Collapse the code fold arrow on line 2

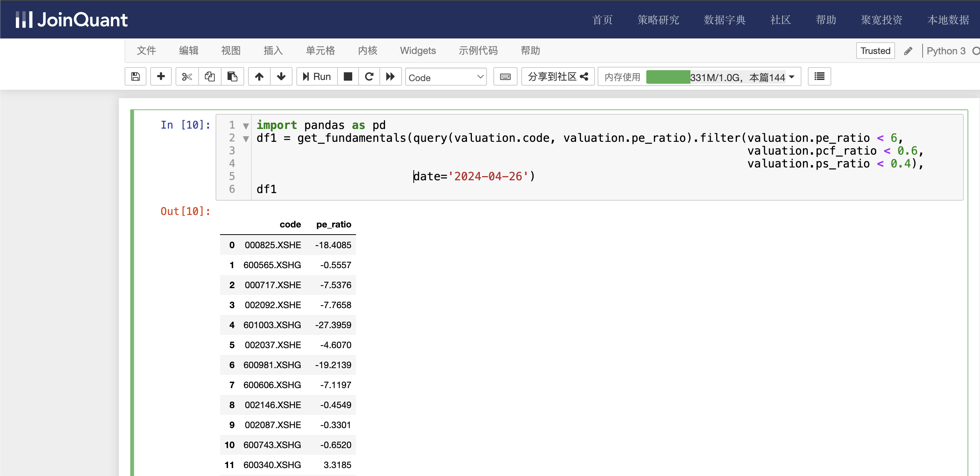click(x=246, y=139)
